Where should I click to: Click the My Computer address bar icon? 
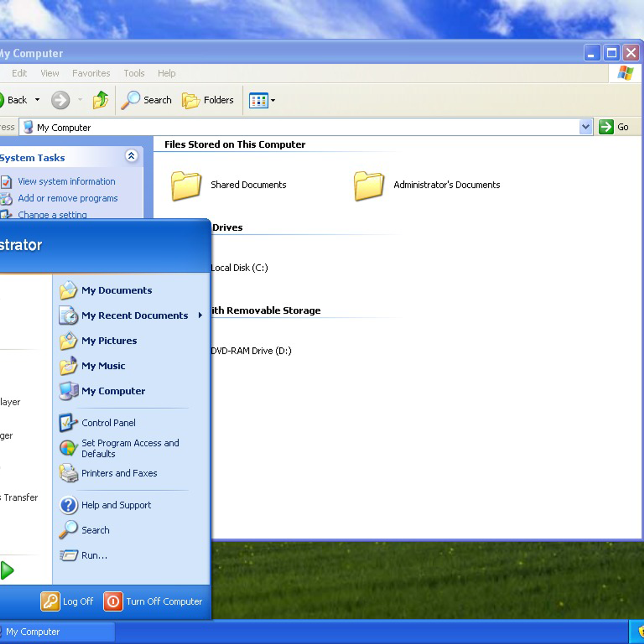[x=28, y=127]
